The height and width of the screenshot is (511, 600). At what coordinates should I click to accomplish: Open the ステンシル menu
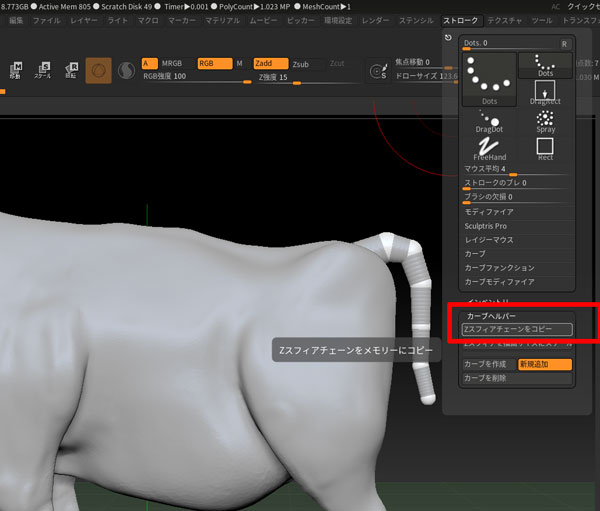pos(416,20)
